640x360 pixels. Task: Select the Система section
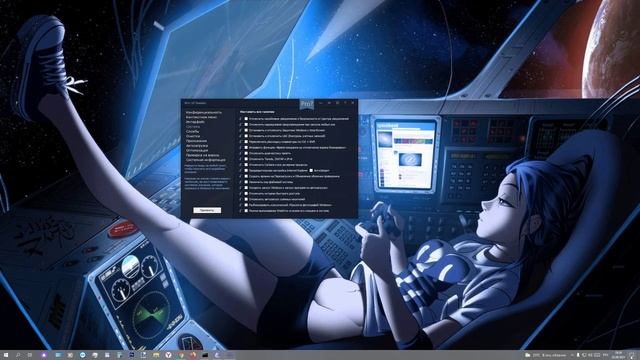tap(193, 127)
